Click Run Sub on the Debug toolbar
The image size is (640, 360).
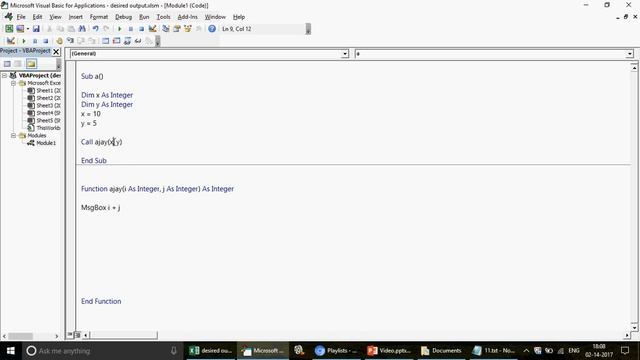click(x=24, y=41)
